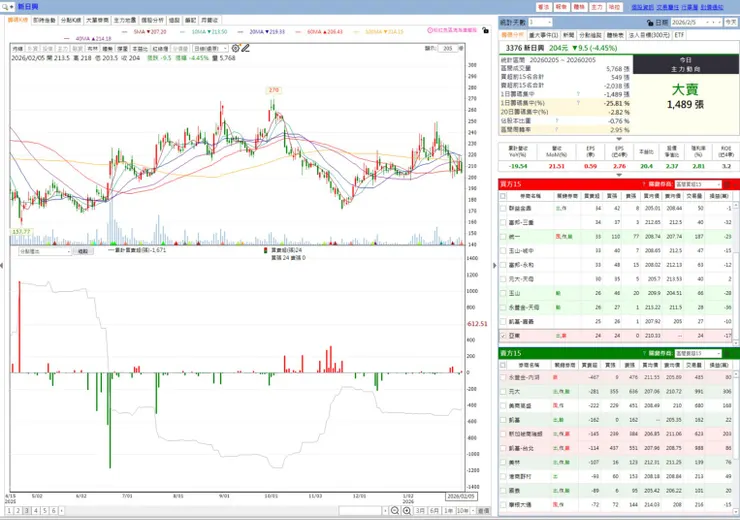This screenshot has width=740, height=520.
Task: Zoom out the chart with minus magnifier
Action: pos(395,511)
